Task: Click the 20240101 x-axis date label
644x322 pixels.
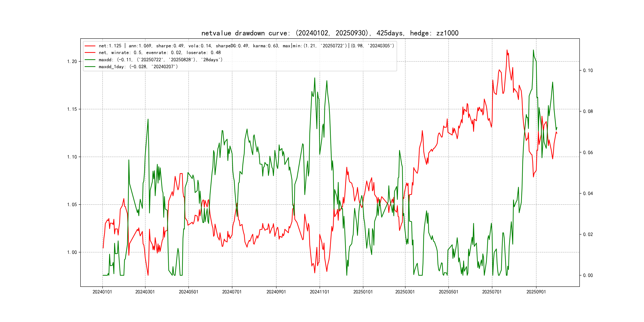Action: [102, 292]
